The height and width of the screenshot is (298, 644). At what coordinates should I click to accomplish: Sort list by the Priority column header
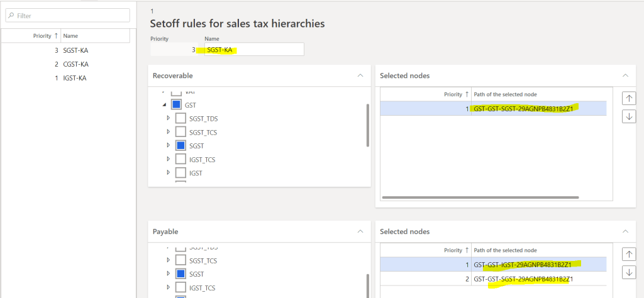pos(45,36)
